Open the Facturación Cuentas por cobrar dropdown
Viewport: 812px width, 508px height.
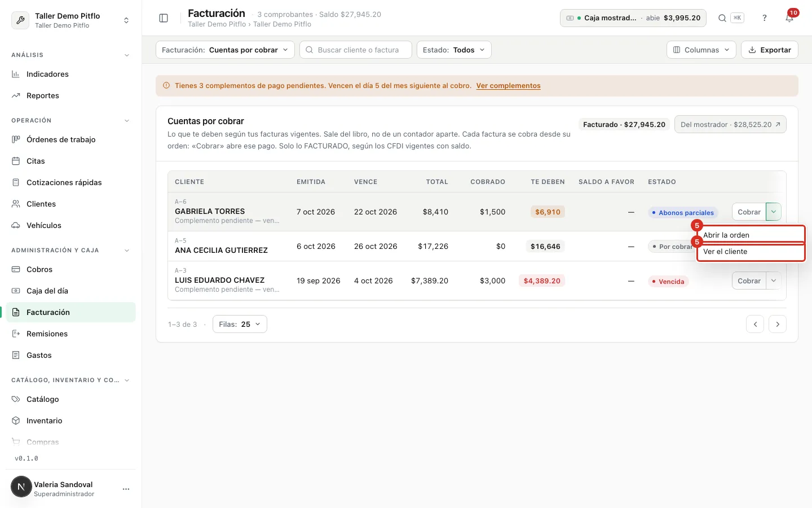[x=225, y=50]
